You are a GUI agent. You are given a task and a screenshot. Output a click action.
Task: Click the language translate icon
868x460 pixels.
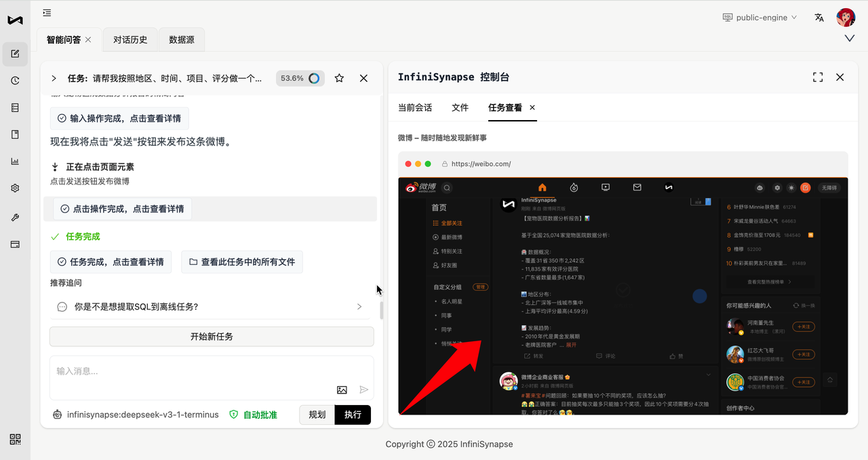point(819,18)
